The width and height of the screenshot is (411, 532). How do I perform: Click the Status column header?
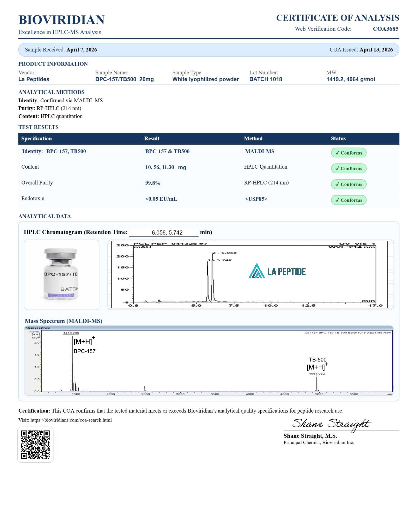point(338,138)
